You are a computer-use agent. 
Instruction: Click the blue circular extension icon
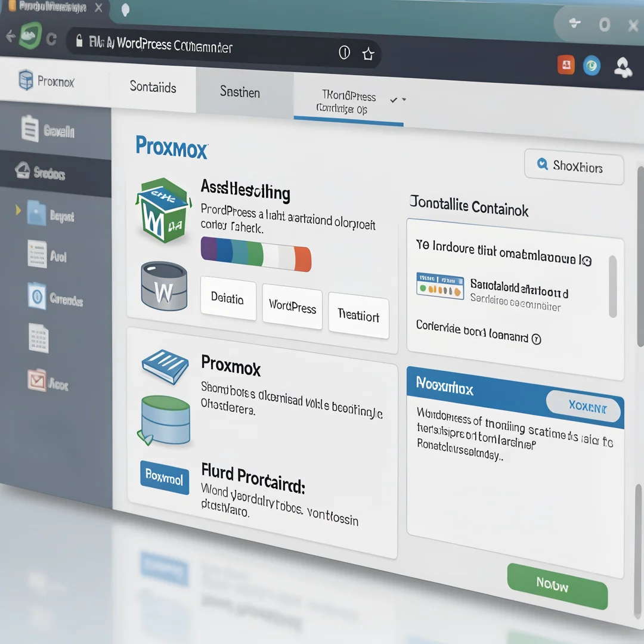[x=592, y=66]
